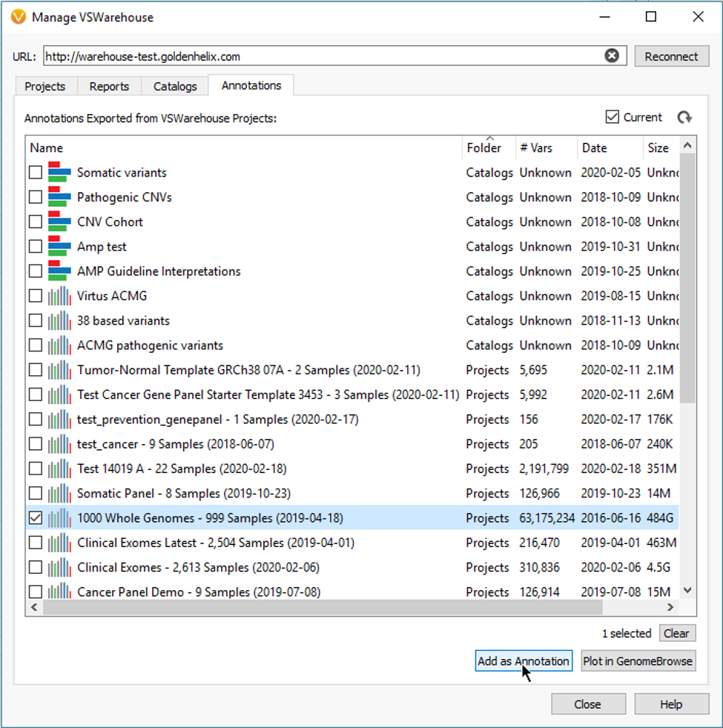Click the Clinical Exomes Latest project icon
Viewport: 723px width, 728px height.
[x=59, y=543]
